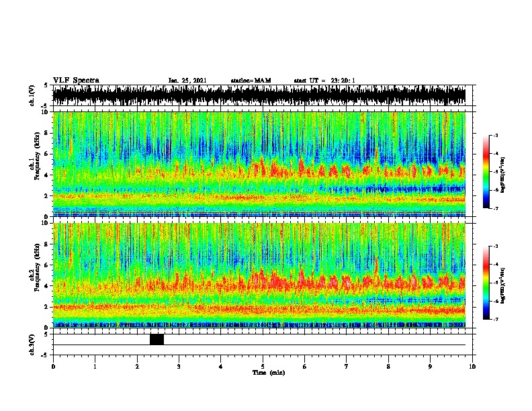Click time axis tick label "7"
Screen dimensions: 532x411
pos(347,367)
